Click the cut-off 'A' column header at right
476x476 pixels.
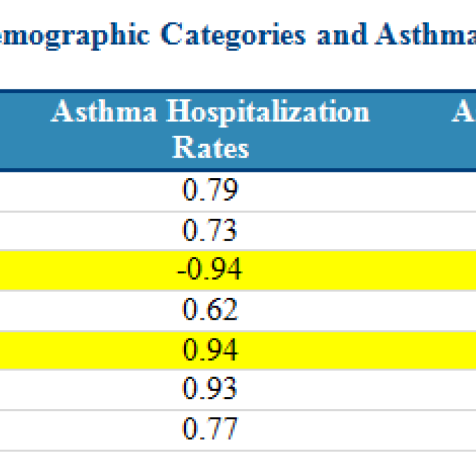463,112
